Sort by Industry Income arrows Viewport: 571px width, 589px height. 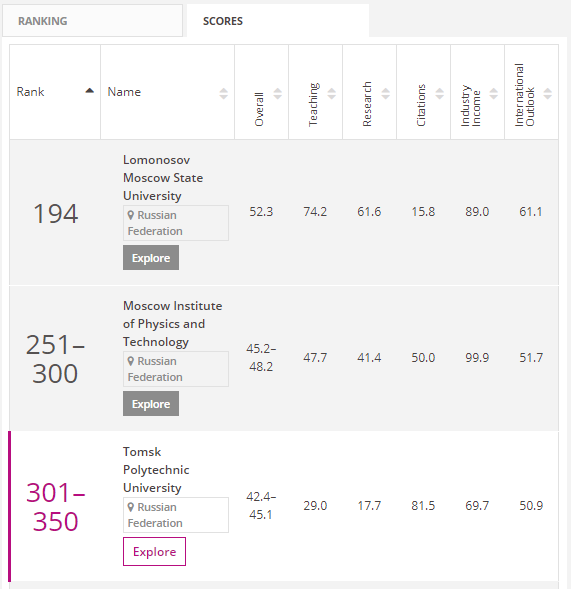494,94
